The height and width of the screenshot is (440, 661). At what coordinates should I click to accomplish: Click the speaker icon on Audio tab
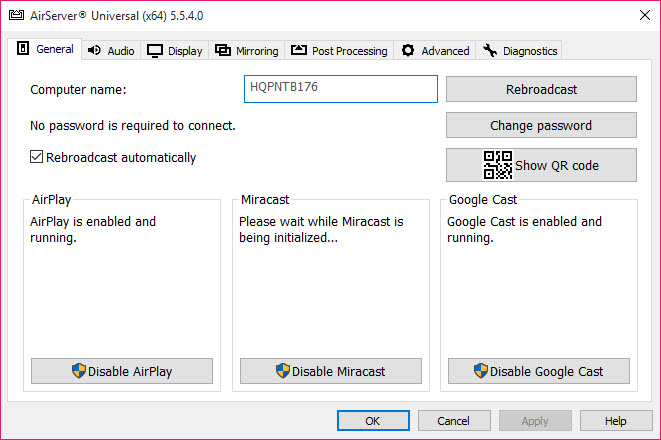coord(94,50)
